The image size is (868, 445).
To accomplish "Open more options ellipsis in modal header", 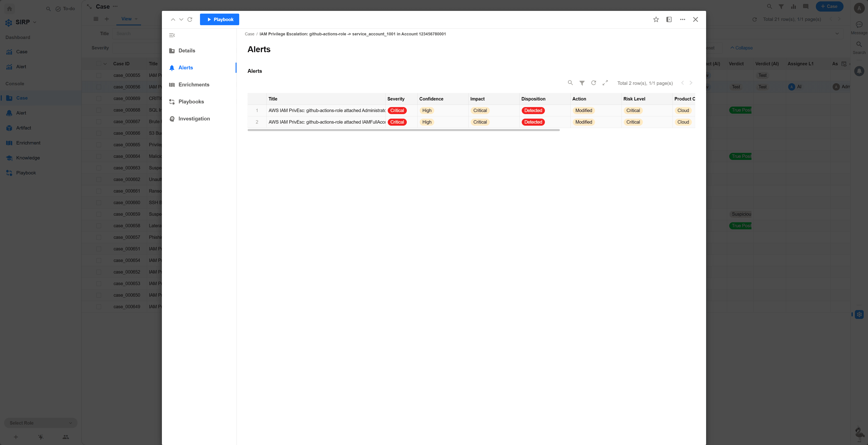I will (x=682, y=20).
